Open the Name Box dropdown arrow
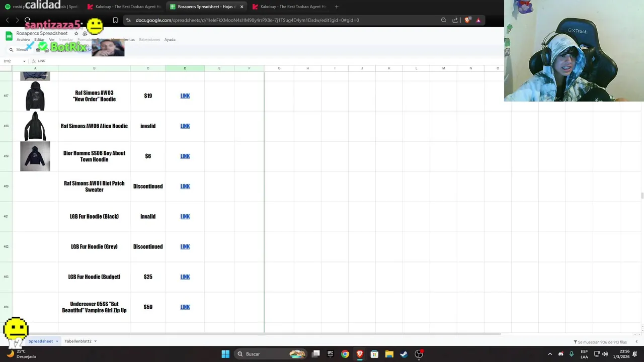The image size is (644, 362). pos(24,61)
